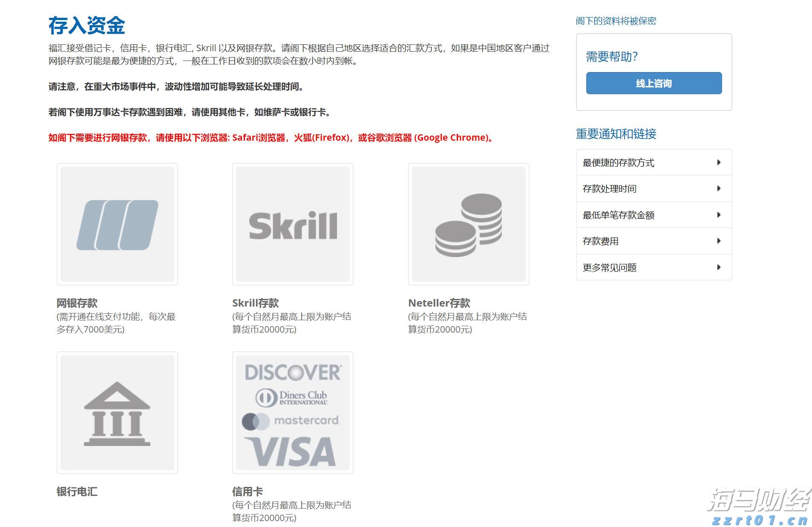
Task: Select the 存入资金 page title
Action: [87, 26]
